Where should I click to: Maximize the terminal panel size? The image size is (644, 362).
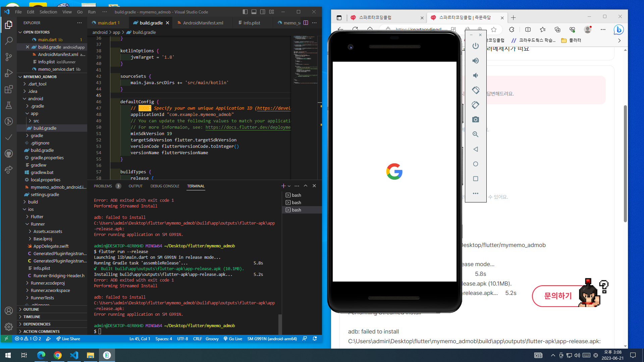(x=306, y=186)
